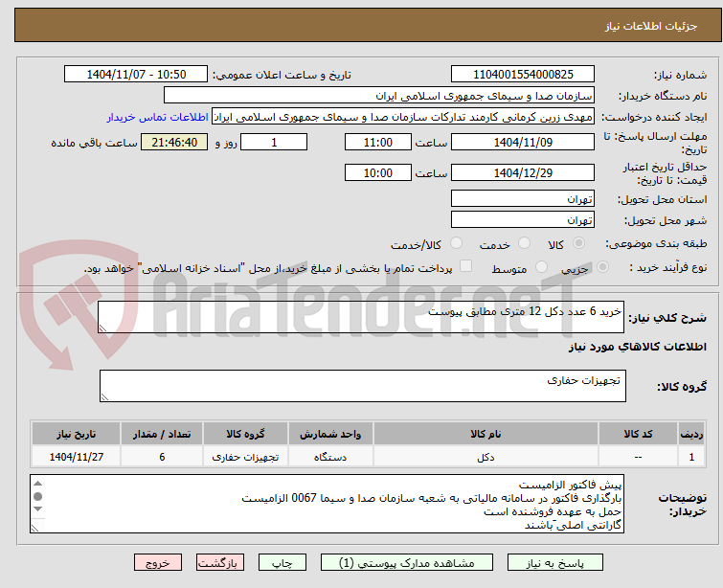Click the دکل item name cell
723x588 pixels.
pos(486,457)
